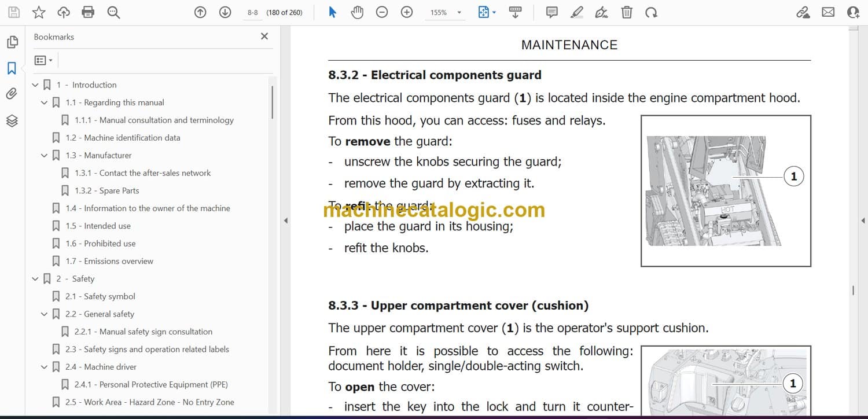Go to the next page using down arrow
The image size is (868, 419).
coord(225,12)
